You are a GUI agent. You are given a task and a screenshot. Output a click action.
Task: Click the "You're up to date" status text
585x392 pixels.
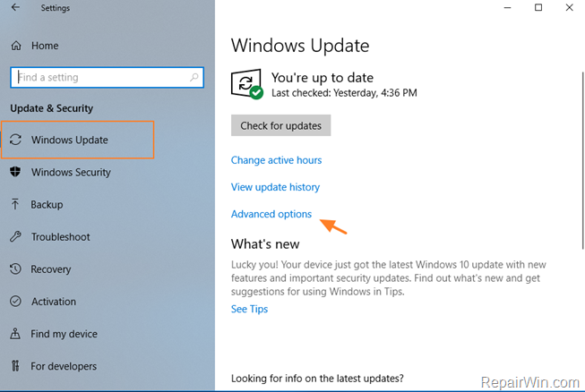[323, 78]
